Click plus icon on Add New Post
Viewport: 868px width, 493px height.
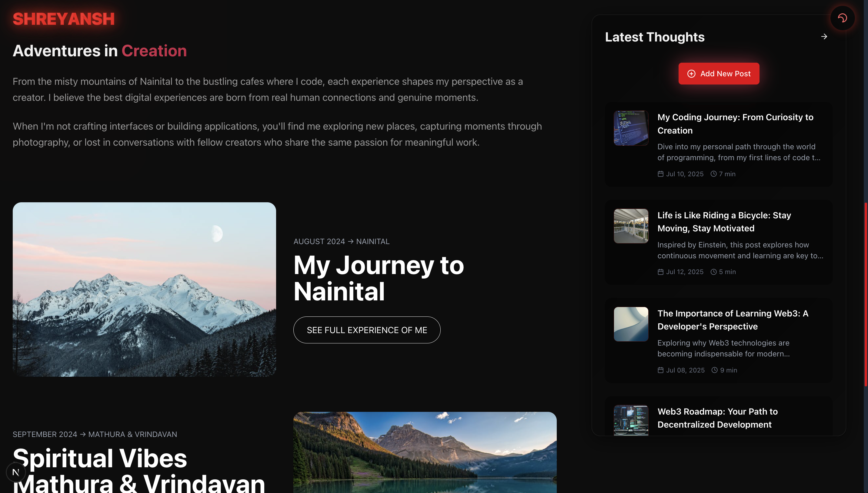click(691, 74)
